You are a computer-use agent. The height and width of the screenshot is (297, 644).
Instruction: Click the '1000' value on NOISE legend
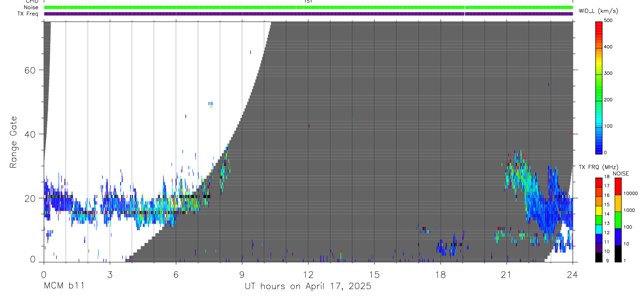tap(628, 210)
